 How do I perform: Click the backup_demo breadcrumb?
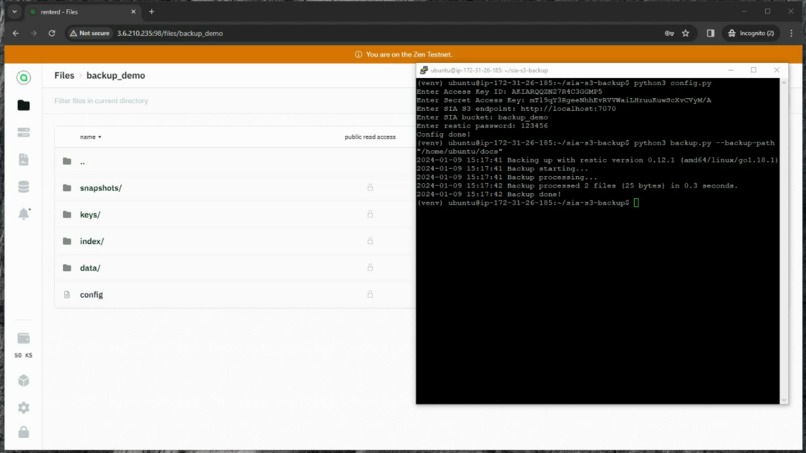point(116,76)
